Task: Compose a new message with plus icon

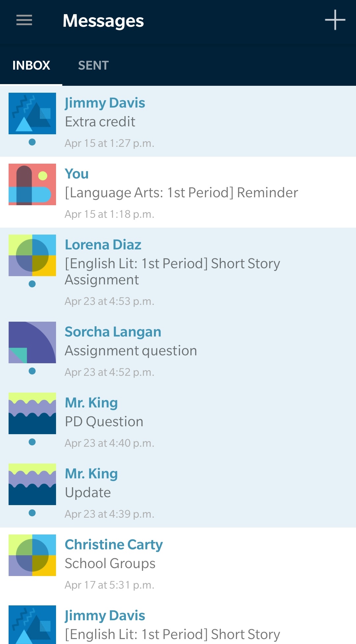Action: [335, 20]
